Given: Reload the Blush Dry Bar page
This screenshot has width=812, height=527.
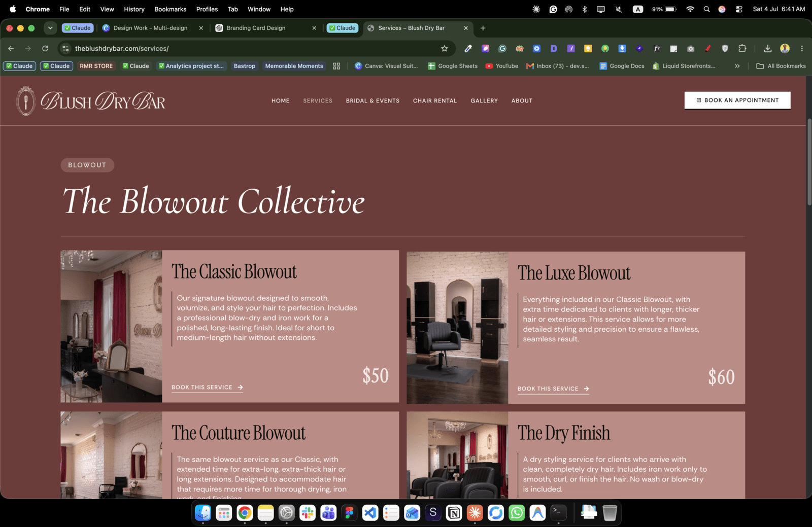Looking at the screenshot, I should [x=45, y=49].
